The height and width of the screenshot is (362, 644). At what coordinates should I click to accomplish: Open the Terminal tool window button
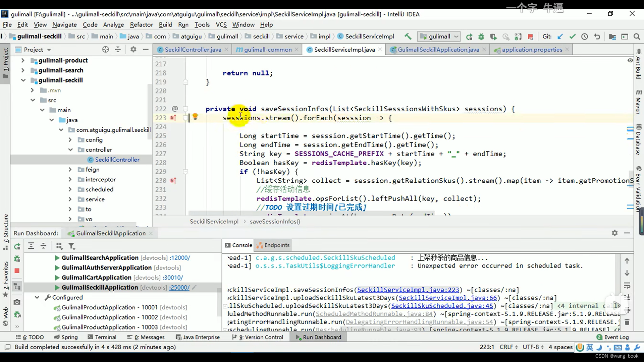pyautogui.click(x=102, y=337)
